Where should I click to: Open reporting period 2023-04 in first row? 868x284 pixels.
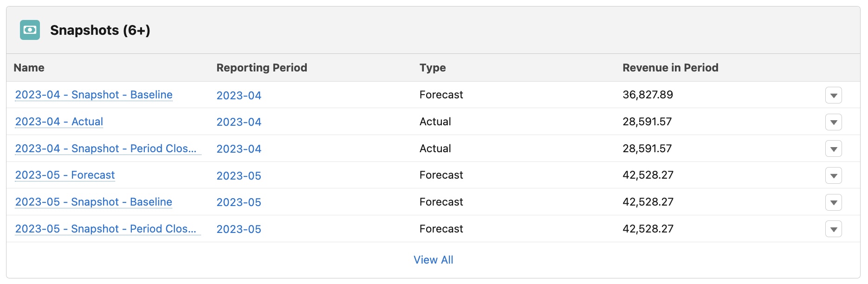pyautogui.click(x=239, y=95)
